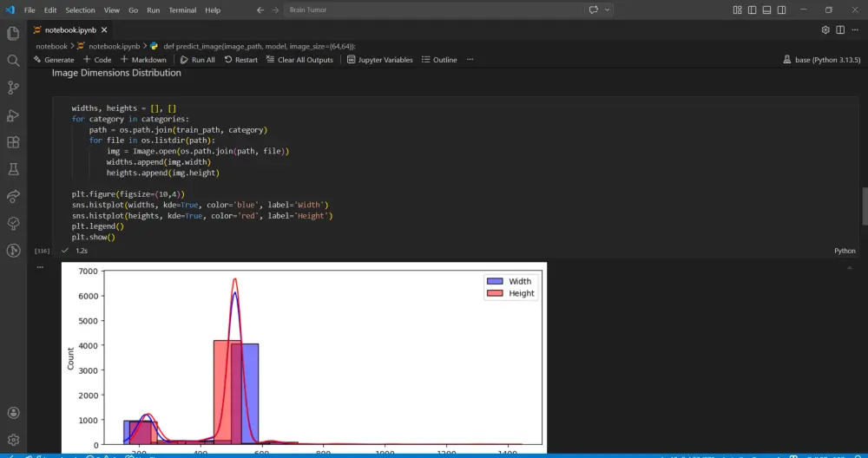Go forward using the right arrow
This screenshot has height=458, width=868.
[x=275, y=10]
